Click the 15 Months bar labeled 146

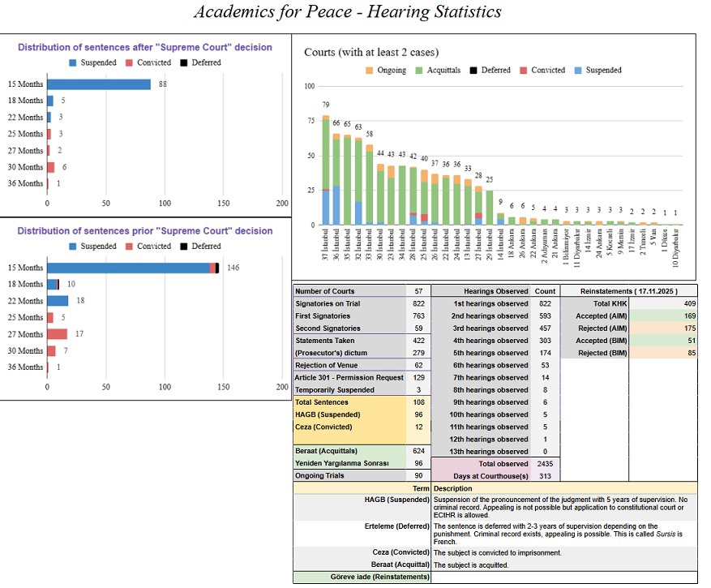pyautogui.click(x=130, y=268)
